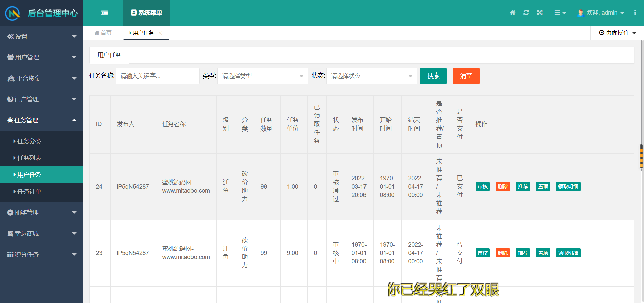Click the 后台管理中心 logo icon
The width and height of the screenshot is (644, 303).
coord(13,13)
